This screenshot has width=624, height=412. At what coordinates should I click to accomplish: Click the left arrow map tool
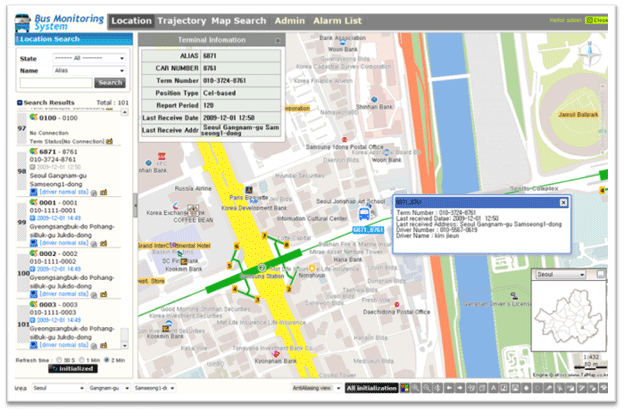(451, 387)
